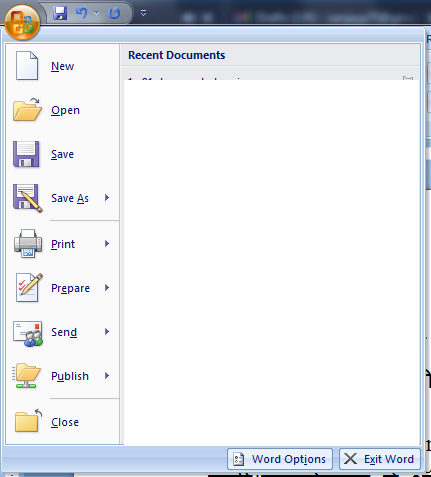Click the Undo arrow in Quick Access Toolbar

[x=81, y=13]
